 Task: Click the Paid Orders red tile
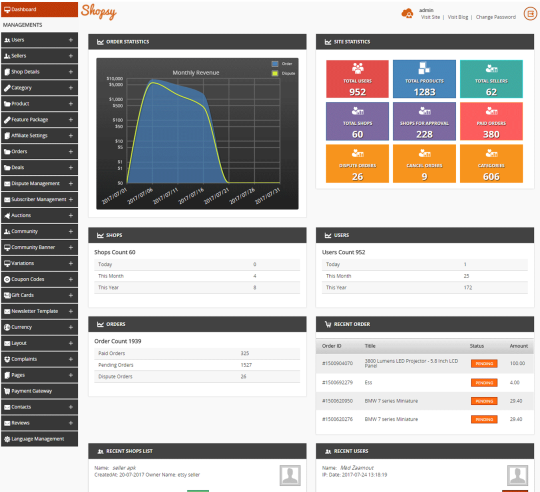[x=491, y=121]
